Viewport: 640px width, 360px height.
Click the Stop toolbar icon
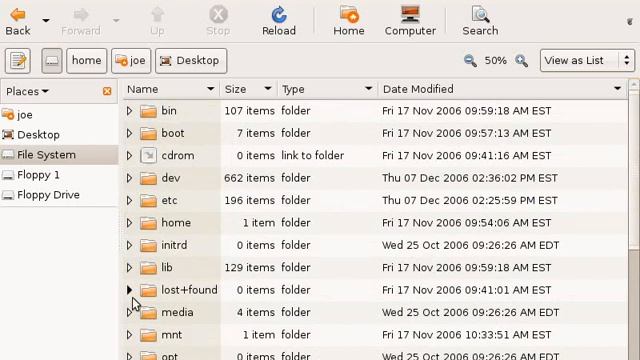[218, 15]
